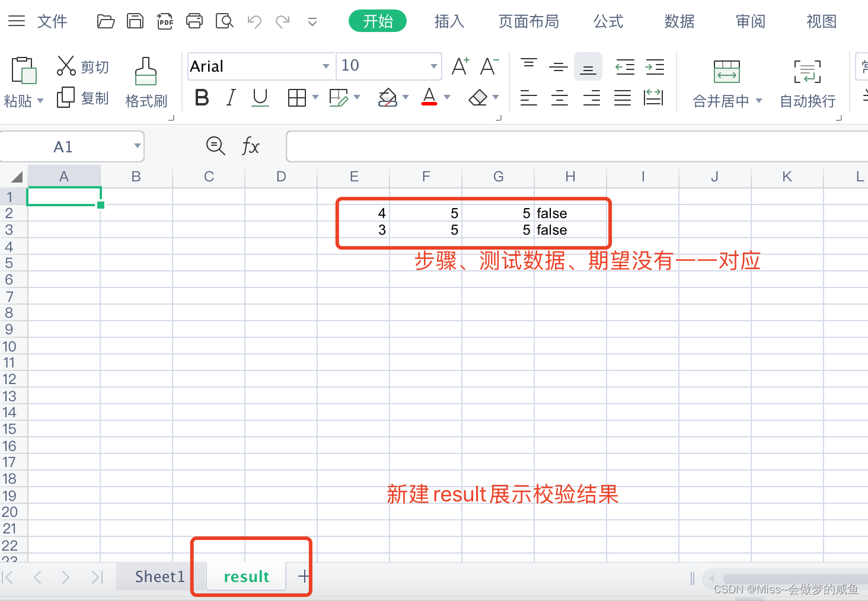Click the distributed alignment icon

pyautogui.click(x=653, y=97)
